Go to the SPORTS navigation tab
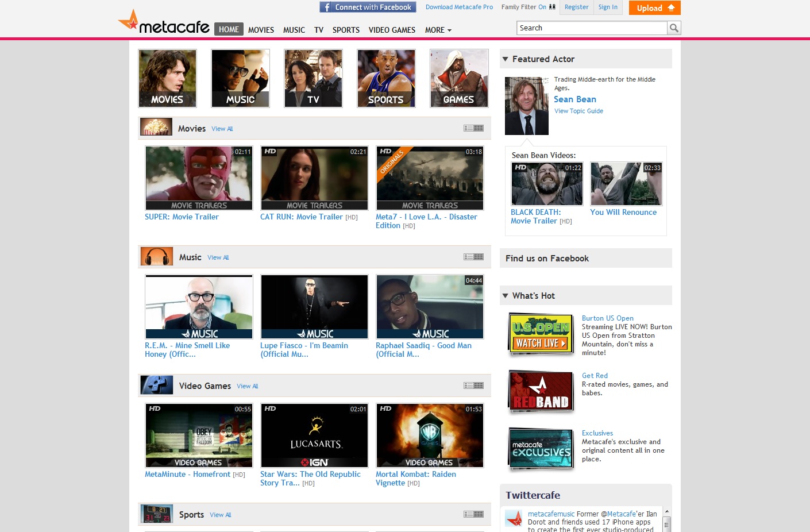The image size is (810, 532). pyautogui.click(x=346, y=30)
